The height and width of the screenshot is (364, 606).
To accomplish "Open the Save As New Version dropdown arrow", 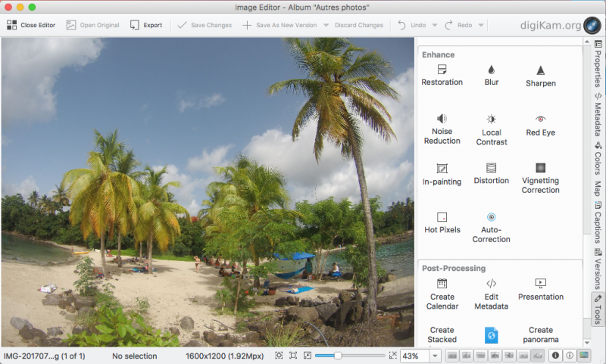I will pos(326,25).
